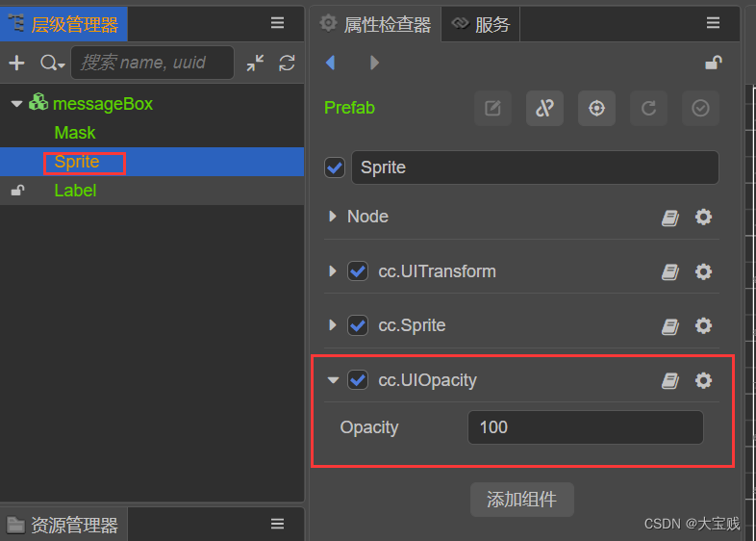Open cc.Sprite help documentation icon
Screen dimensions: 756x541
point(670,326)
